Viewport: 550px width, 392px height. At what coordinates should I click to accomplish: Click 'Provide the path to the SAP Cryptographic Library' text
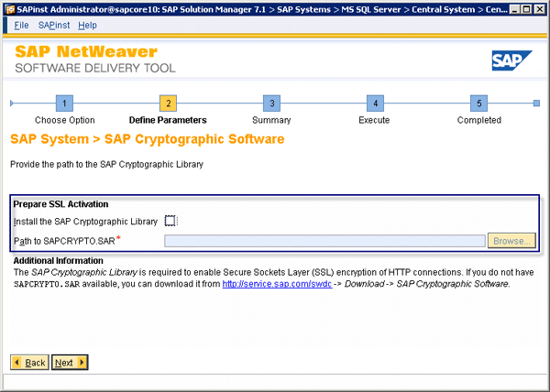coord(106,164)
